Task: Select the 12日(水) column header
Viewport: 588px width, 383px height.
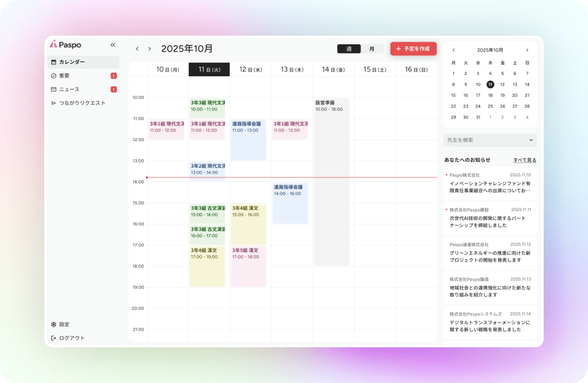Action: coord(251,69)
